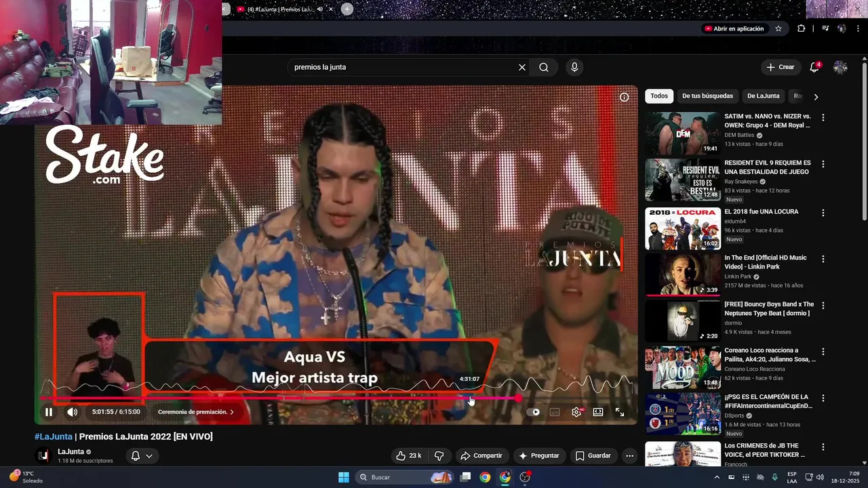The image size is (868, 488).
Task: Open the LaJunta channel name link
Action: (x=71, y=451)
